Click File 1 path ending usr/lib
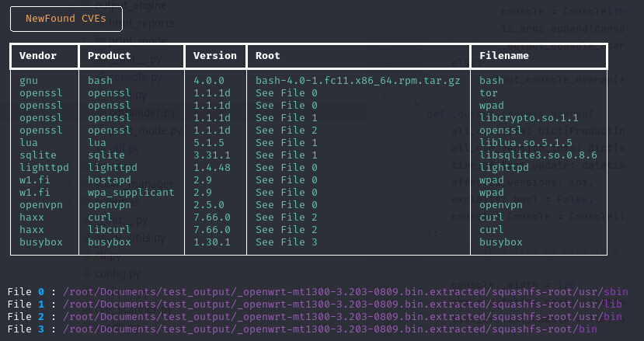 point(343,304)
